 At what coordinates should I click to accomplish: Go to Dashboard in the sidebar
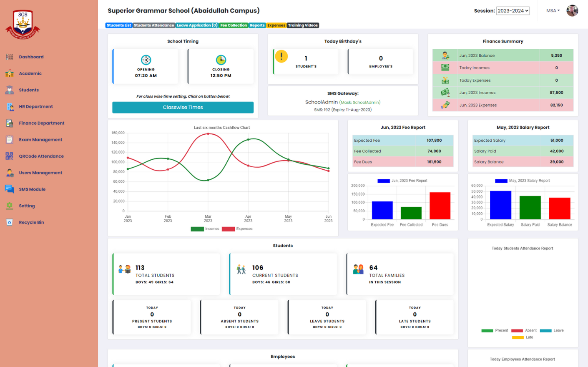click(x=31, y=57)
